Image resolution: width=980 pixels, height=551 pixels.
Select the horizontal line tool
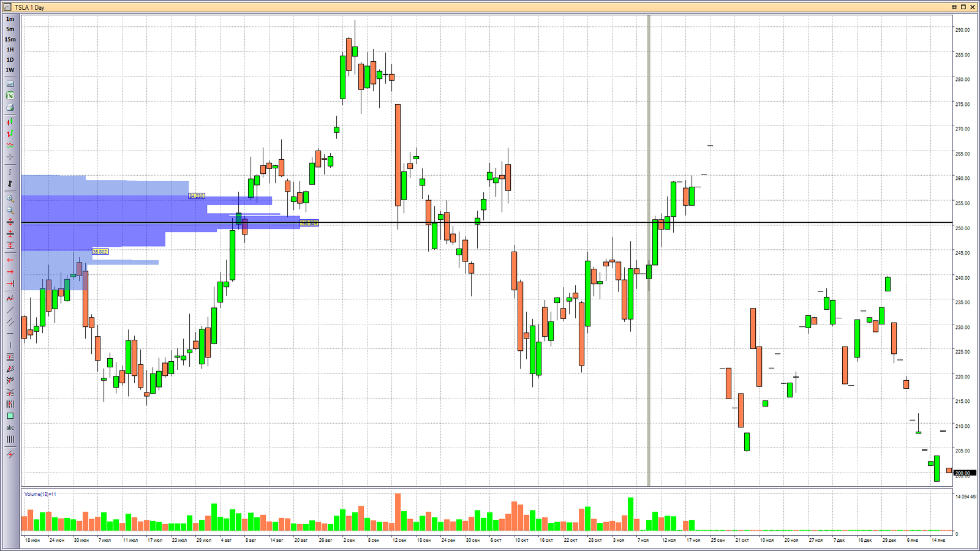coord(10,333)
